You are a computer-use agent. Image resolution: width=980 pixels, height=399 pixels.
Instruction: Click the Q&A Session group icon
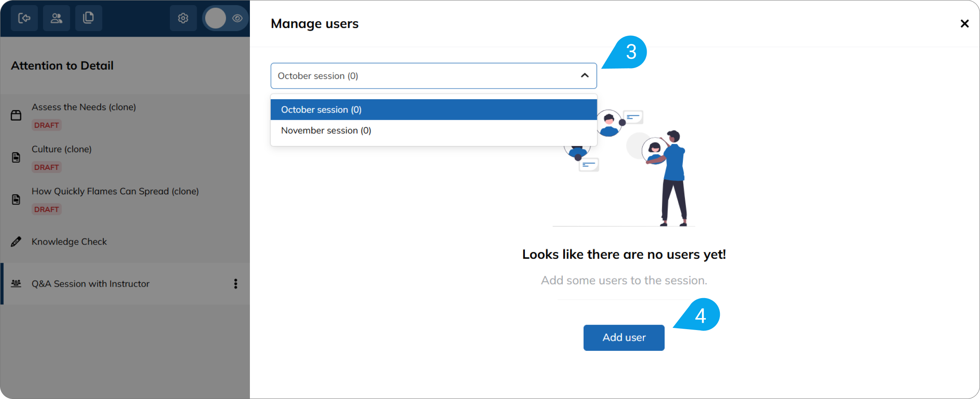tap(16, 284)
